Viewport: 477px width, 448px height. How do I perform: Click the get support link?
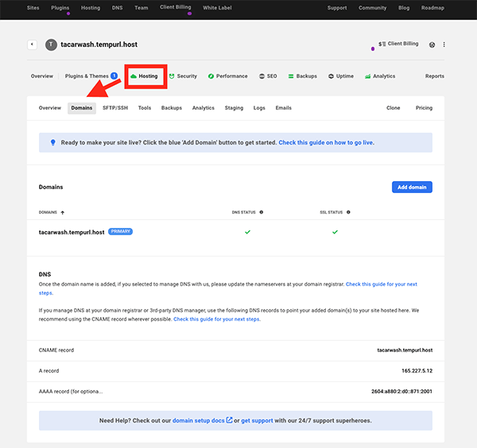point(257,421)
